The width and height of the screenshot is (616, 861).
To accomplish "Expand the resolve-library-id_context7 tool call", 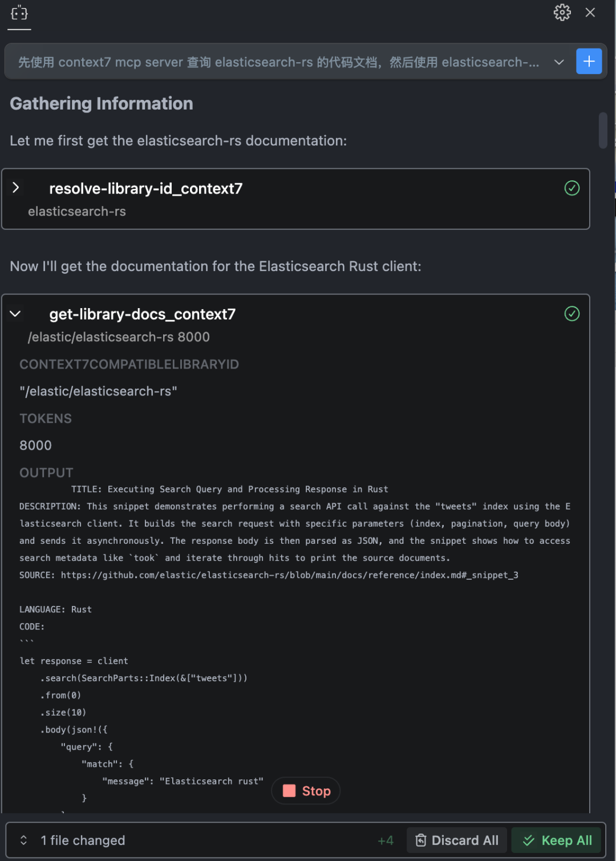I will pos(16,188).
